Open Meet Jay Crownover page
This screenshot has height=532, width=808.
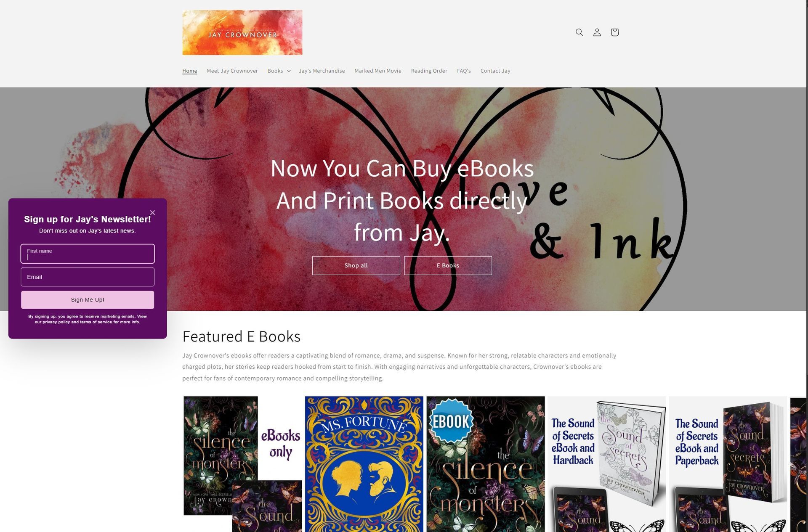click(232, 71)
